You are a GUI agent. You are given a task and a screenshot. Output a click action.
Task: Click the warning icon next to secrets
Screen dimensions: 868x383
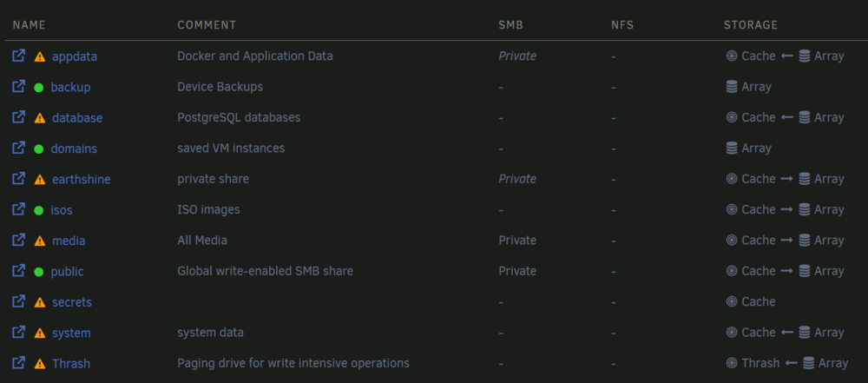coord(40,302)
